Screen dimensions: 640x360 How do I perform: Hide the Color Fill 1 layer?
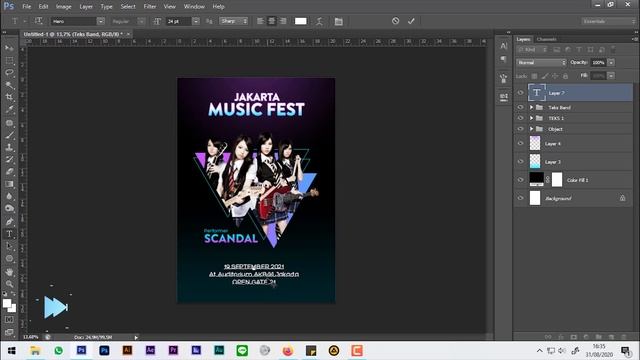(x=520, y=180)
